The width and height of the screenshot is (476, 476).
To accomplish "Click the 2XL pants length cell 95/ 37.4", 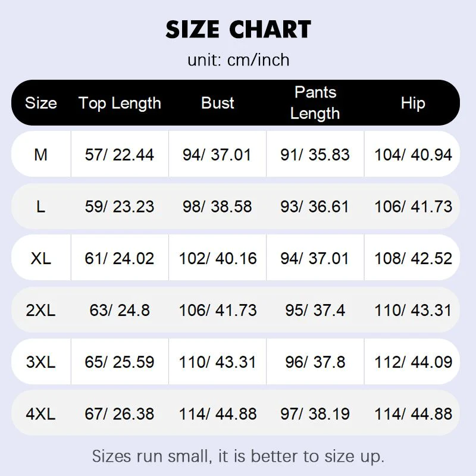I will coord(315,310).
